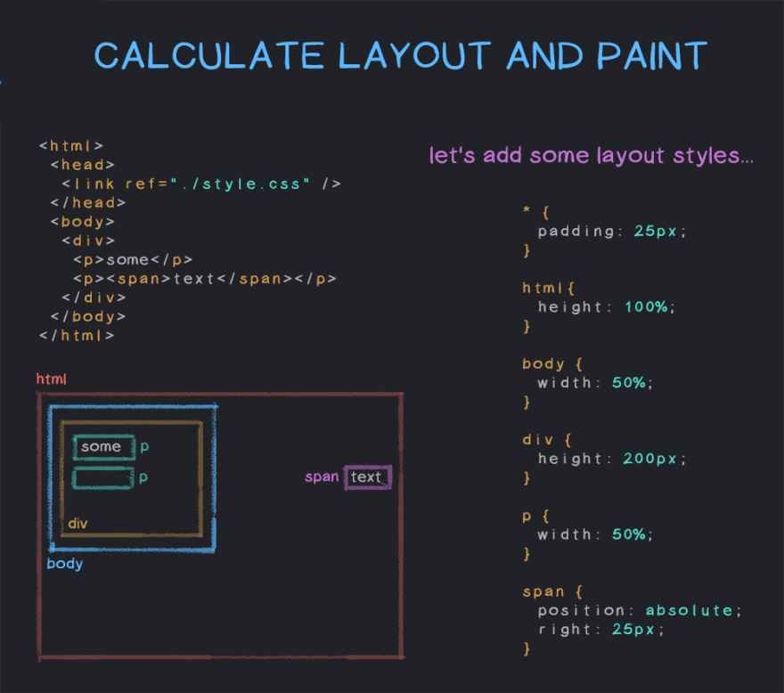Click the "p" label beside the empty box
This screenshot has height=693, width=784.
tap(143, 478)
